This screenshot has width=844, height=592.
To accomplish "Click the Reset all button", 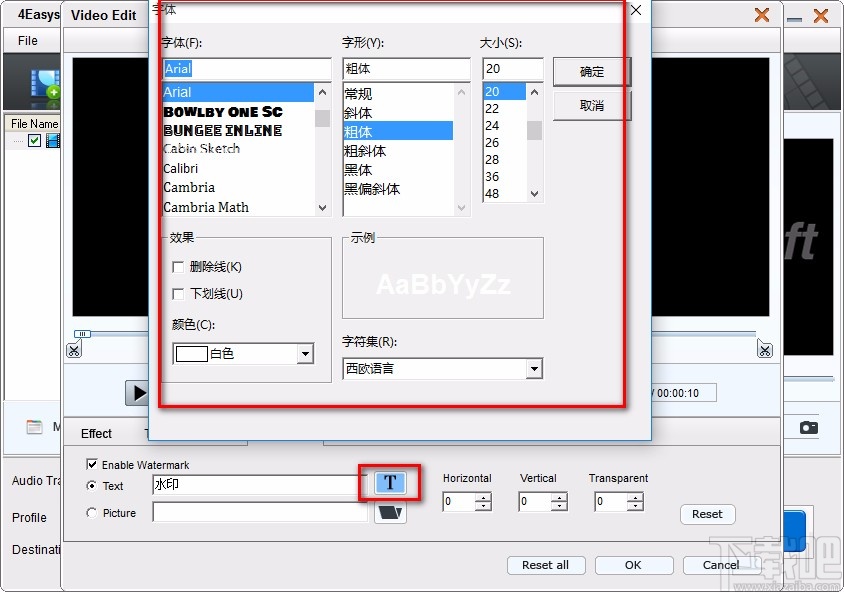I will click(x=546, y=565).
